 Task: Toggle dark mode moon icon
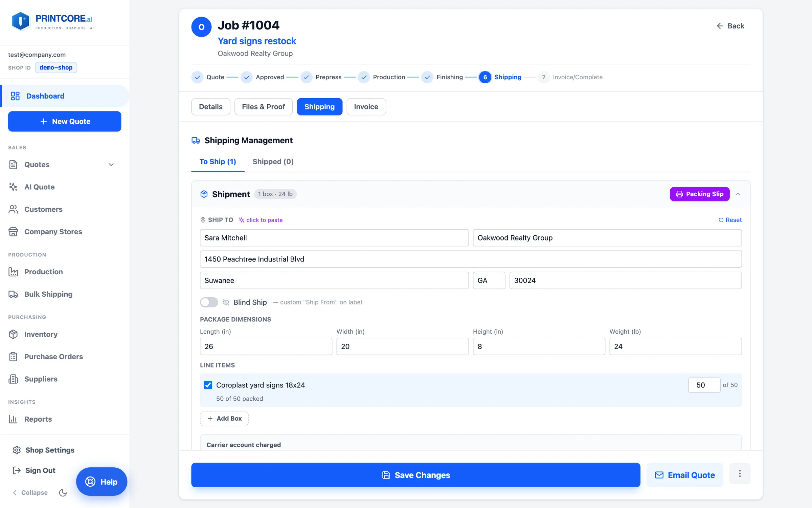click(63, 493)
